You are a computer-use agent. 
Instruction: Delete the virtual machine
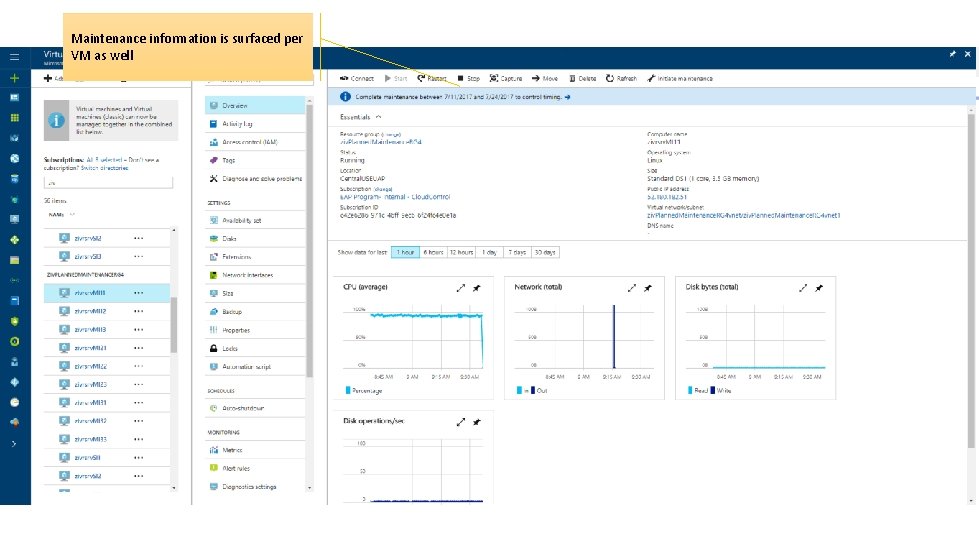click(x=582, y=79)
